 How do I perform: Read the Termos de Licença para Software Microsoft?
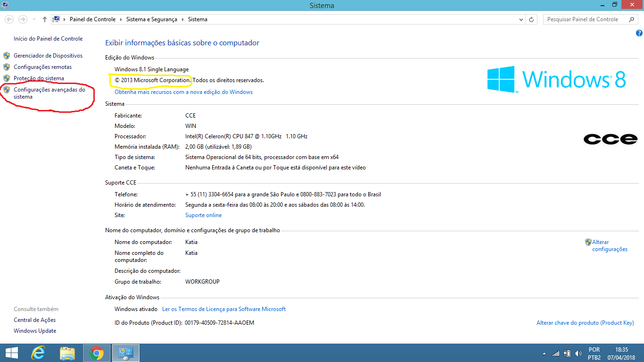point(224,309)
